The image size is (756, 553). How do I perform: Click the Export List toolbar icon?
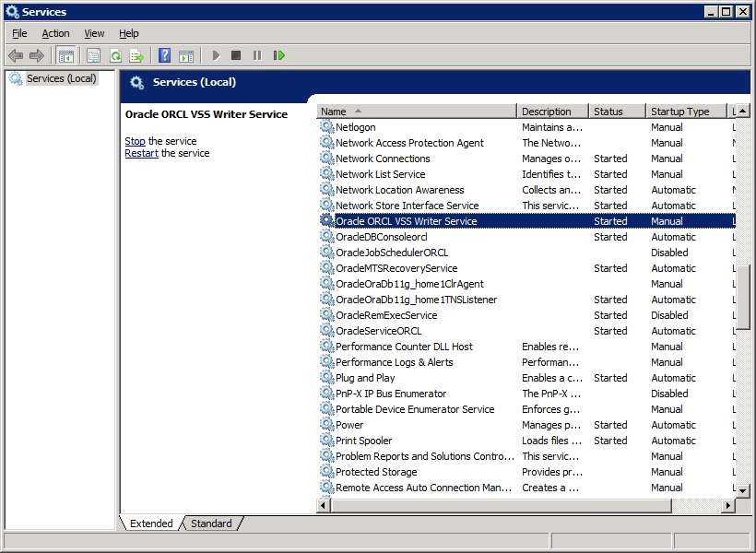[x=137, y=55]
